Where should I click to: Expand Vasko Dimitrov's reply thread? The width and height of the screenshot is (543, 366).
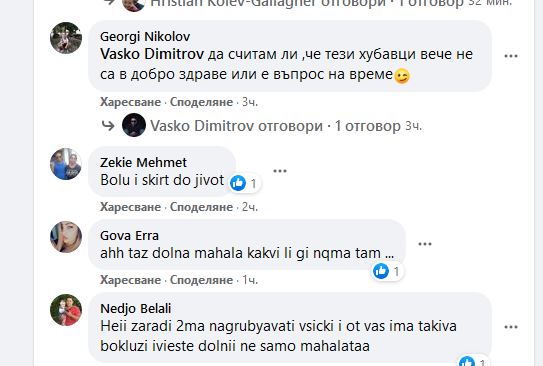[x=275, y=126]
